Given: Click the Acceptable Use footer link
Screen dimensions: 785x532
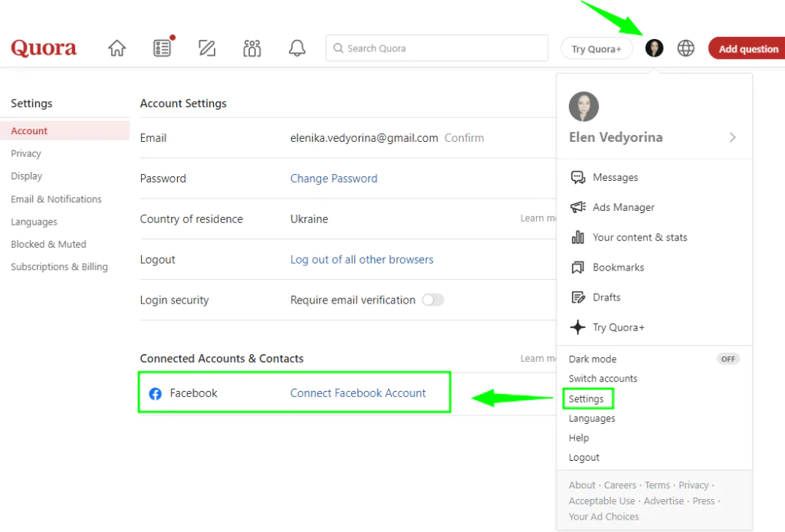Looking at the screenshot, I should tap(602, 501).
